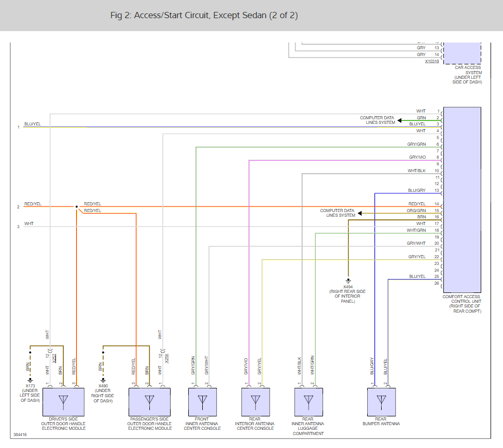503x448 pixels.
Task: Click the 'WHT/BLK' label at pin 10
Action: click(416, 171)
